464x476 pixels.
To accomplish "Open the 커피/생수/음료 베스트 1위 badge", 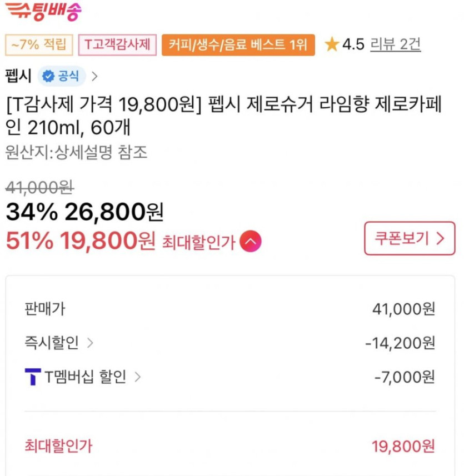I will click(238, 45).
